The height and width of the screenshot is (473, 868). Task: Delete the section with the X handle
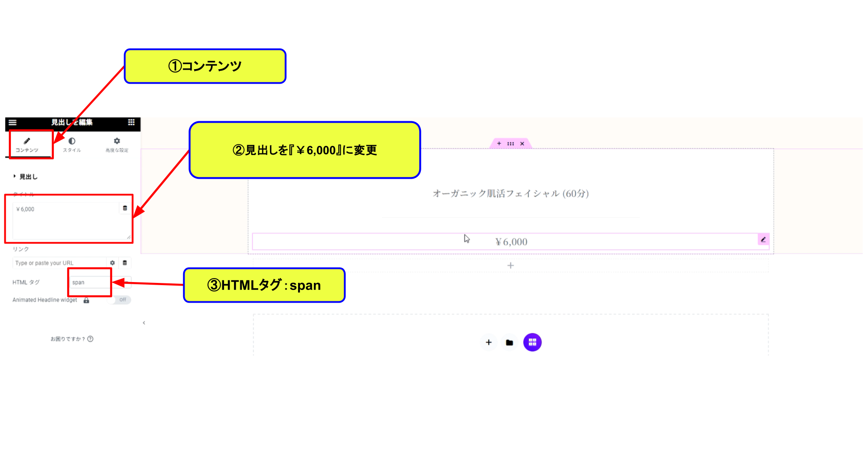coord(522,144)
